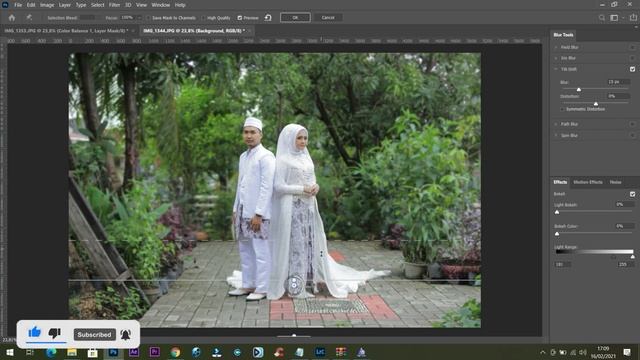Screen dimensions: 640x360
Task: Open Premiere Pro from the taskbar
Action: [x=154, y=352]
